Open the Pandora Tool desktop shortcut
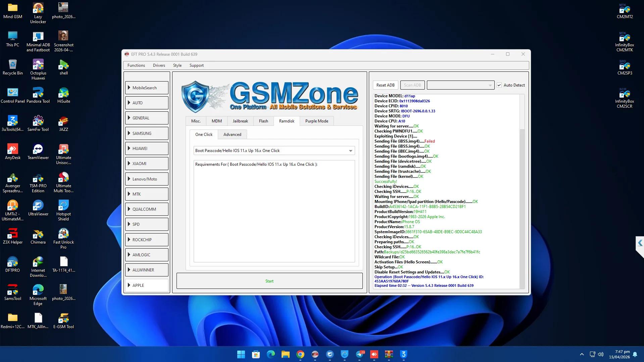 pos(38,93)
